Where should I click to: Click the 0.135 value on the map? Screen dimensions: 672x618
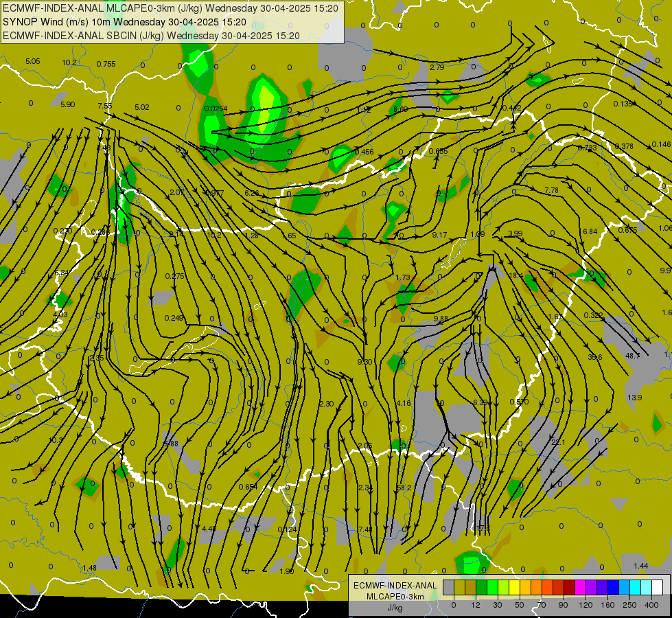(x=623, y=104)
